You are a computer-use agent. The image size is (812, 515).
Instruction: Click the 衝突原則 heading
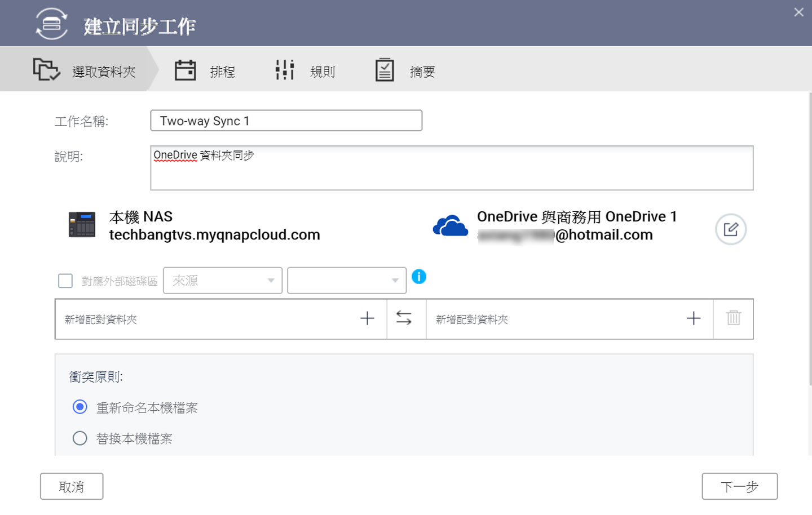[96, 377]
